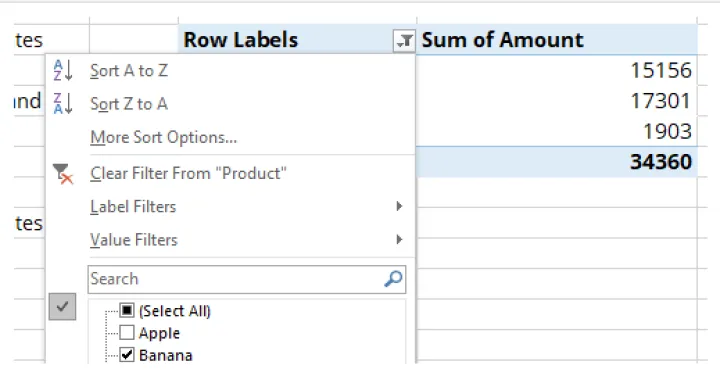Select the grand total cell 34360
Viewport: 720px width, 376px height.
pos(557,162)
